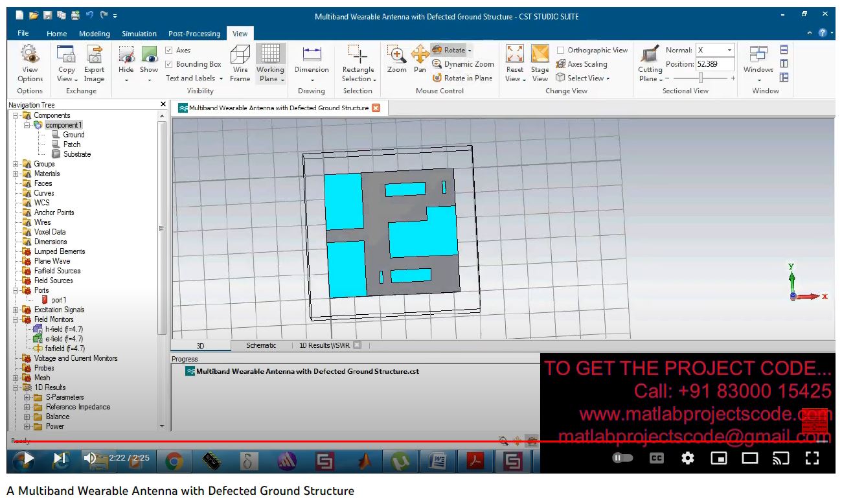Toggle the Bounding Box checkbox
This screenshot has height=504, width=842.
pyautogui.click(x=169, y=64)
